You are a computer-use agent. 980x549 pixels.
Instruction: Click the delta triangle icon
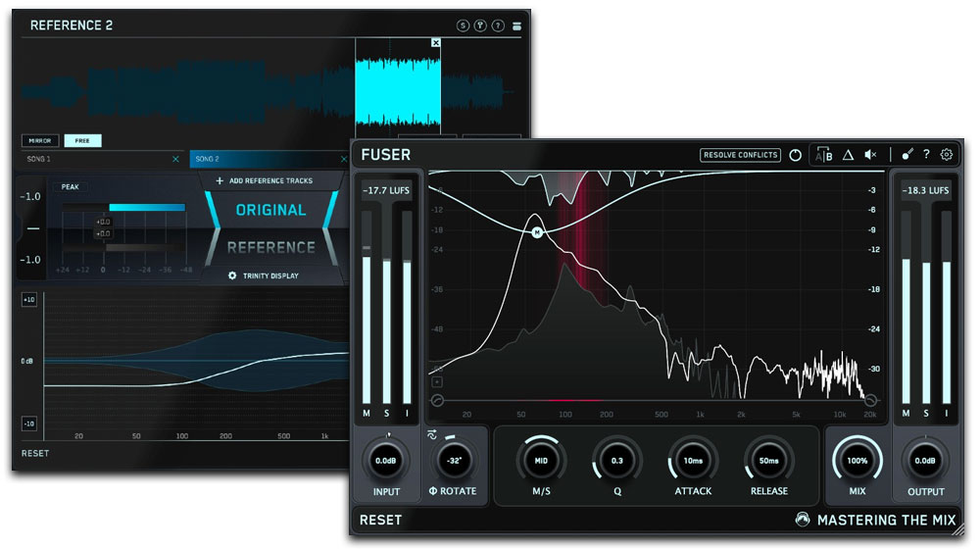click(848, 155)
